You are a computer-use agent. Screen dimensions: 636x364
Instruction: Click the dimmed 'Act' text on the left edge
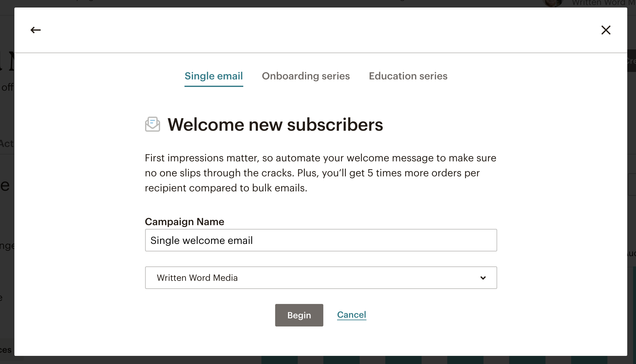pos(7,144)
